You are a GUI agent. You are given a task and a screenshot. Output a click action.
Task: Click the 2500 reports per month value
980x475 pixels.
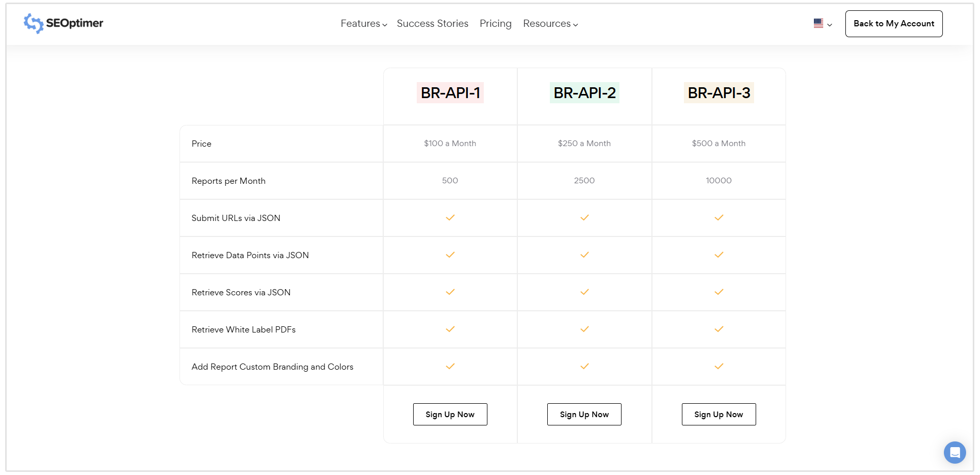coord(584,181)
